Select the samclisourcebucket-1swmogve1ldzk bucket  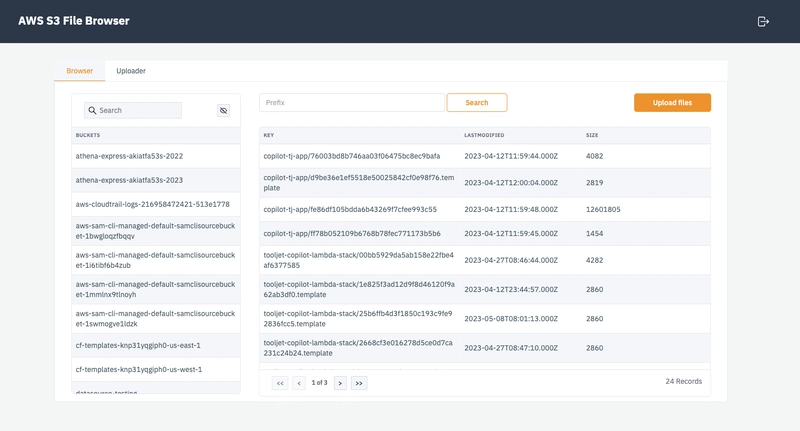(156, 318)
